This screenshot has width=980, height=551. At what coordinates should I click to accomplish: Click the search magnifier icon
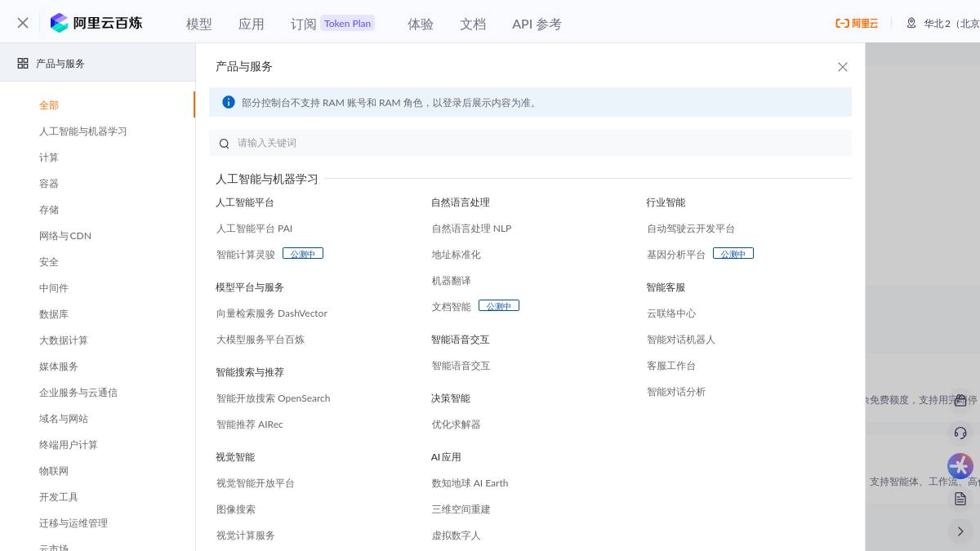tap(225, 144)
